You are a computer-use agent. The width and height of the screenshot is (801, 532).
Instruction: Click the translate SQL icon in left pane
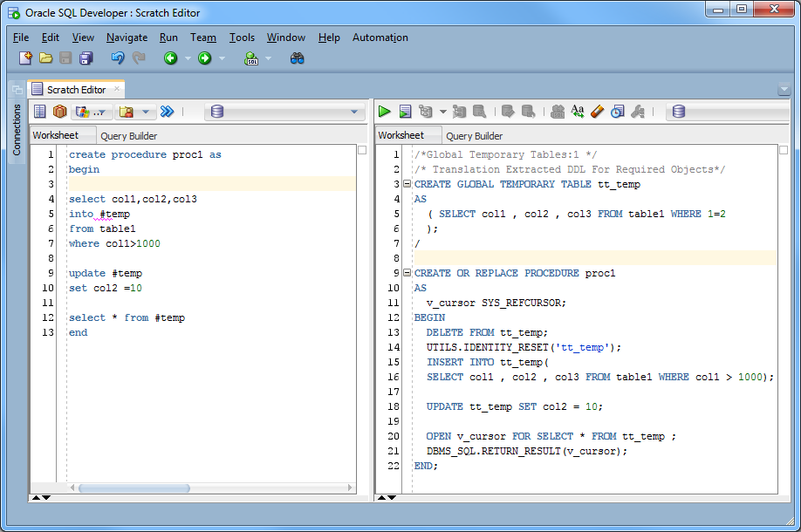click(82, 112)
